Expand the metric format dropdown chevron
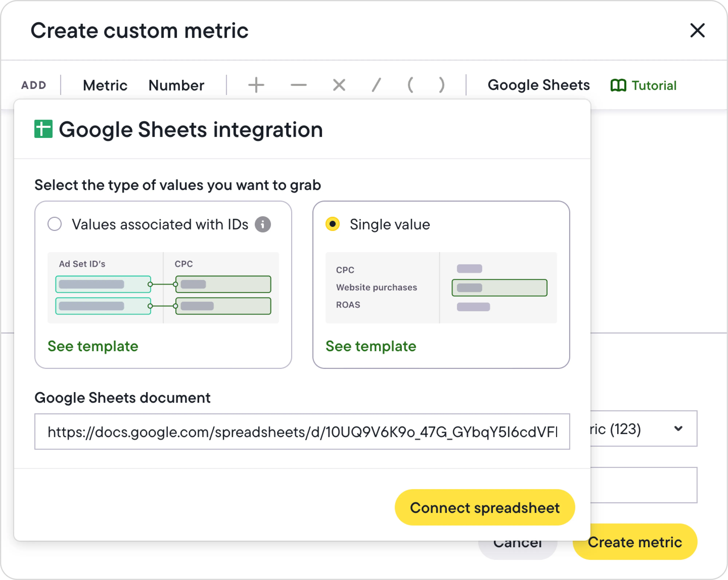728x580 pixels. (x=678, y=429)
